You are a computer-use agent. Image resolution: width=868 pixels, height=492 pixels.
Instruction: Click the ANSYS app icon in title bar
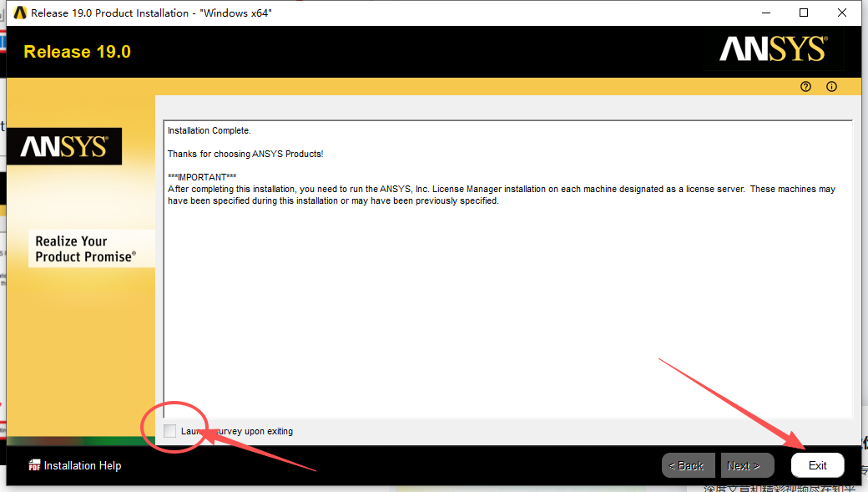(20, 13)
